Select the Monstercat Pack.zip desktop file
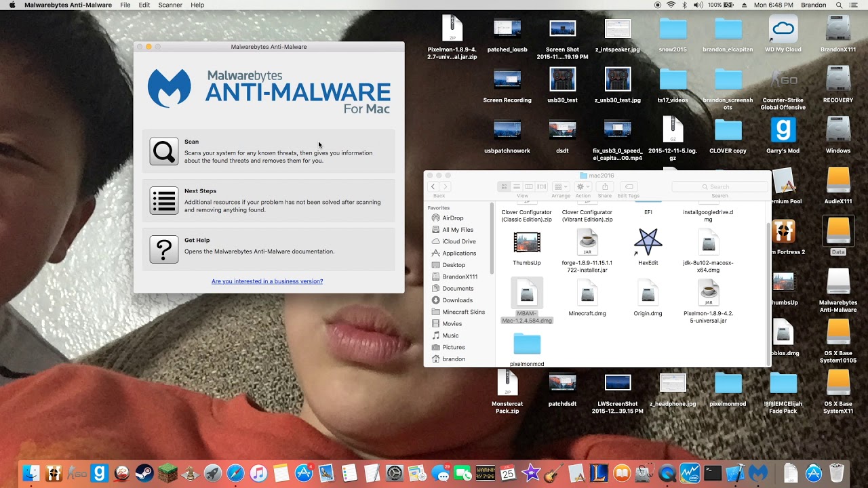Screen dimensions: 868x488 (507, 392)
